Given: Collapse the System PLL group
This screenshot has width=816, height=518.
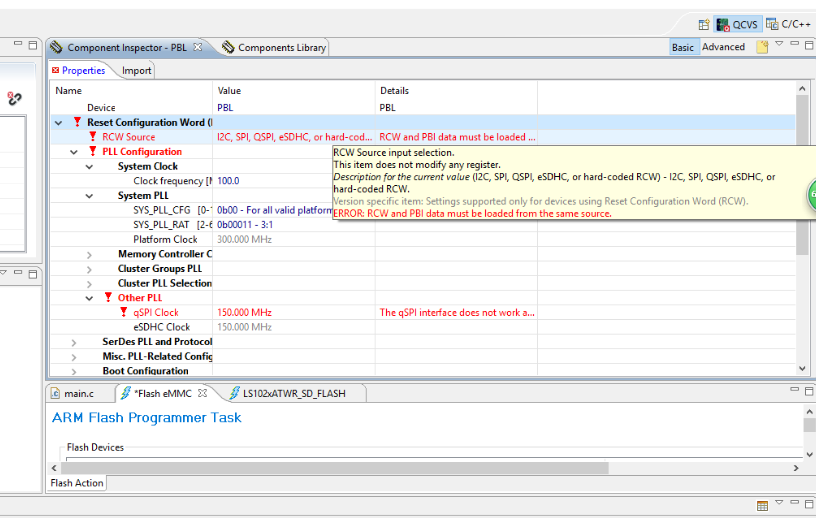Looking at the screenshot, I should [90, 196].
